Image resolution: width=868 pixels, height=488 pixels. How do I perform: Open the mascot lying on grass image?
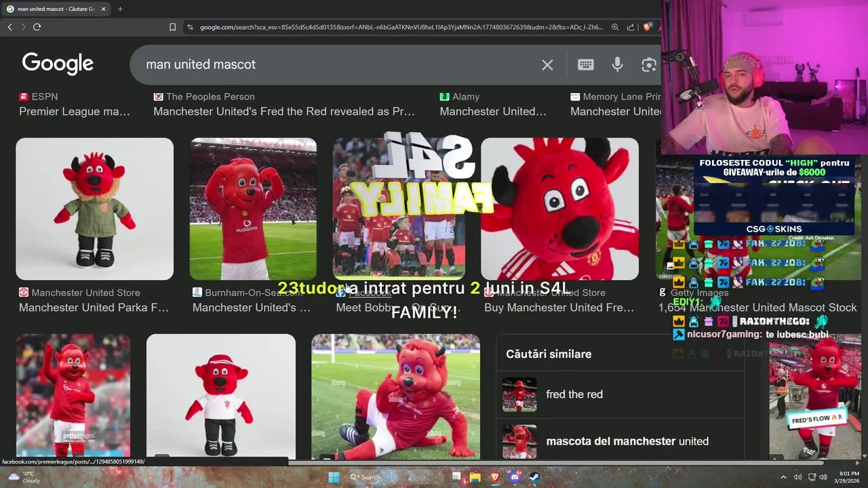pyautogui.click(x=395, y=396)
